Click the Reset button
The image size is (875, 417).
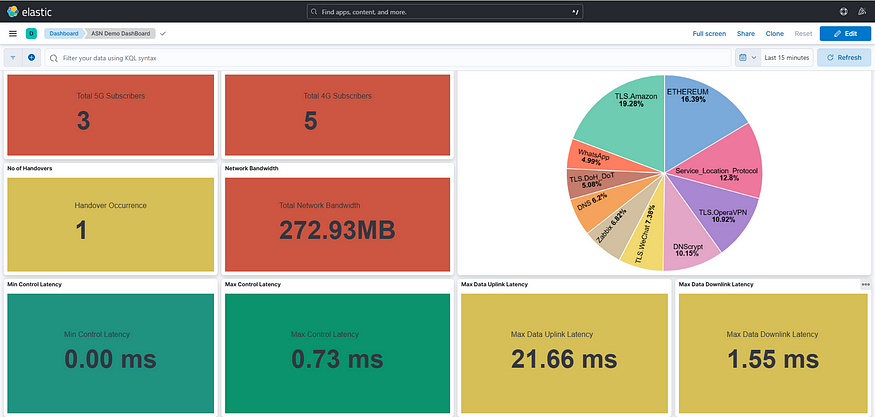(804, 33)
